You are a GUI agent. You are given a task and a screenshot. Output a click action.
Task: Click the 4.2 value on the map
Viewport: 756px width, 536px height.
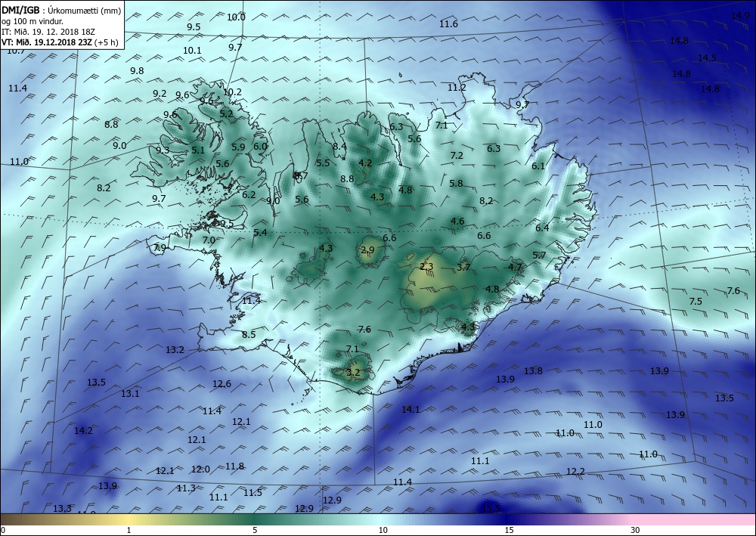365,163
